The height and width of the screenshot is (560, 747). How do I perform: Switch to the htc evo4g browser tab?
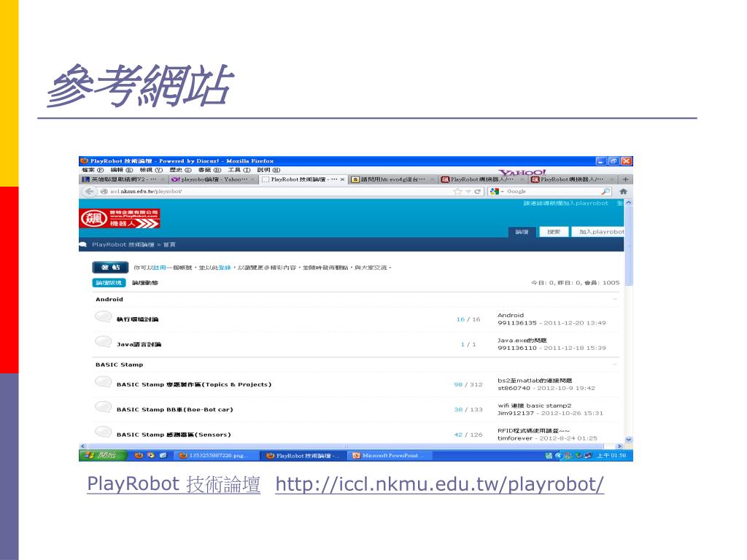click(x=392, y=179)
